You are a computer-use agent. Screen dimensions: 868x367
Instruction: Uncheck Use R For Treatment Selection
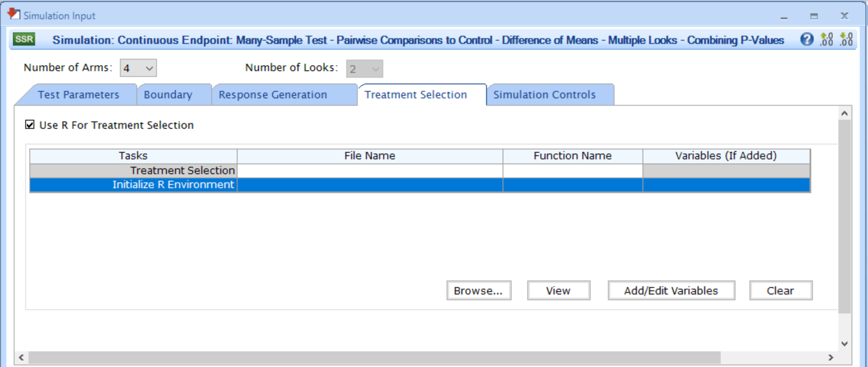pos(30,125)
